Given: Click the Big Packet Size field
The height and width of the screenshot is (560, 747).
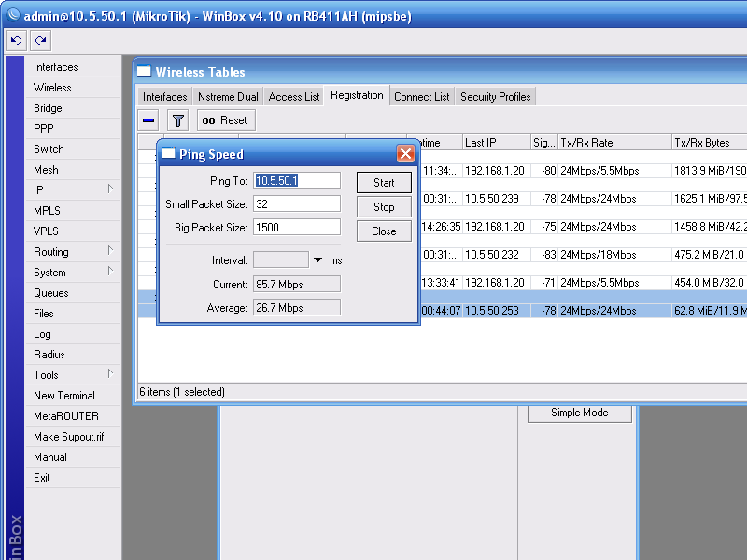Looking at the screenshot, I should tap(297, 227).
